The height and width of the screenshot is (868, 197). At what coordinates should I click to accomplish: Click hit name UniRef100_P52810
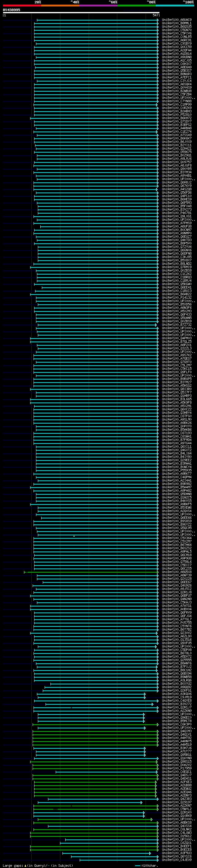pyautogui.click(x=176, y=115)
